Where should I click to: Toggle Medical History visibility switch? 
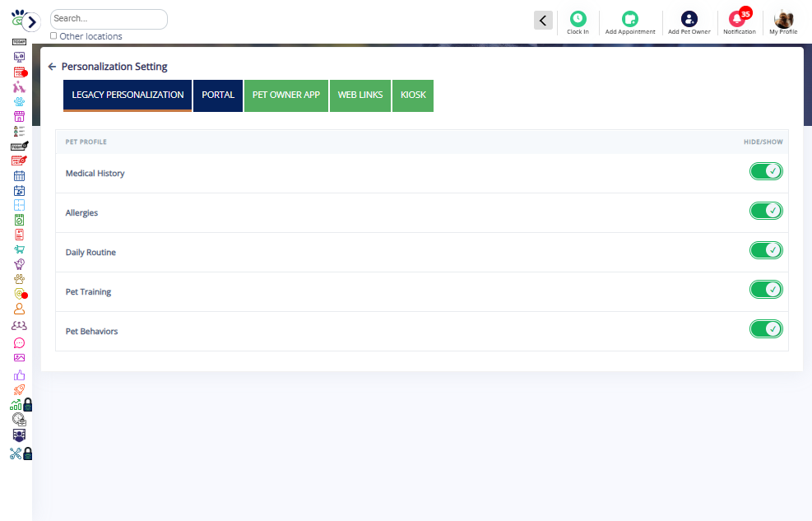[x=766, y=171]
